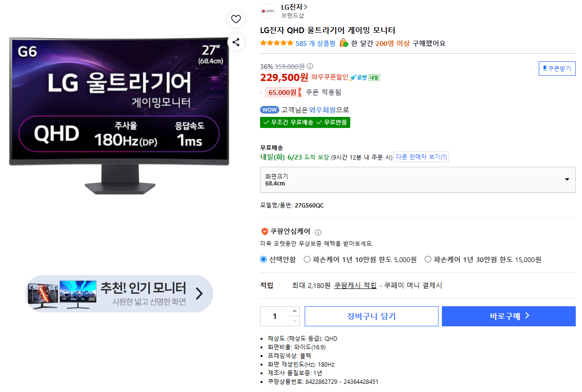Click the info icon beside 359,000원
The image size is (582, 392).
[x=310, y=67]
